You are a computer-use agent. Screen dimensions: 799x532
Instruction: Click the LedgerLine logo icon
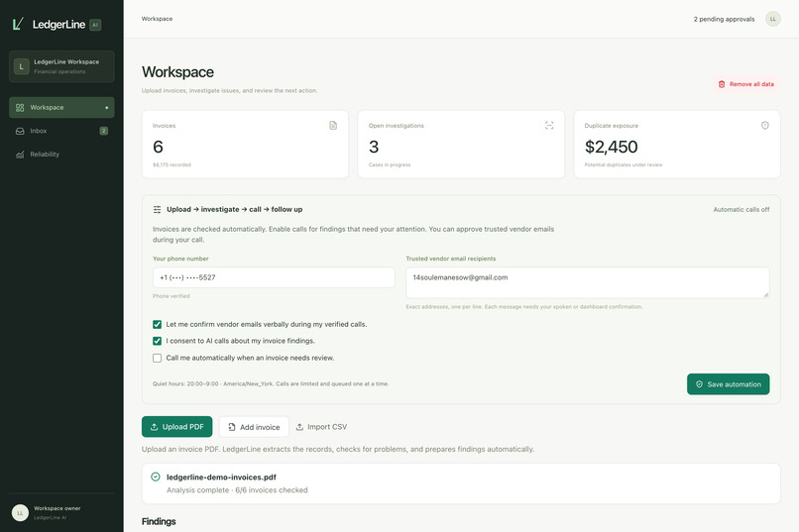point(18,24)
